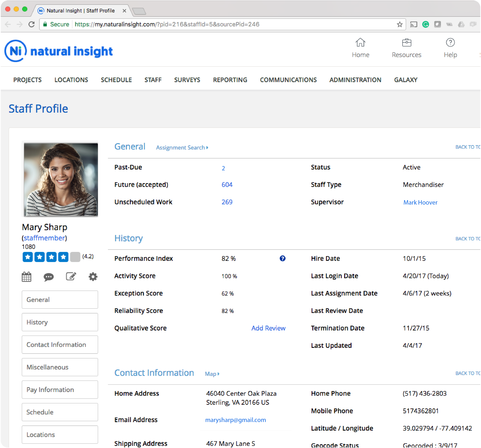Reload the page in browser

(x=31, y=24)
